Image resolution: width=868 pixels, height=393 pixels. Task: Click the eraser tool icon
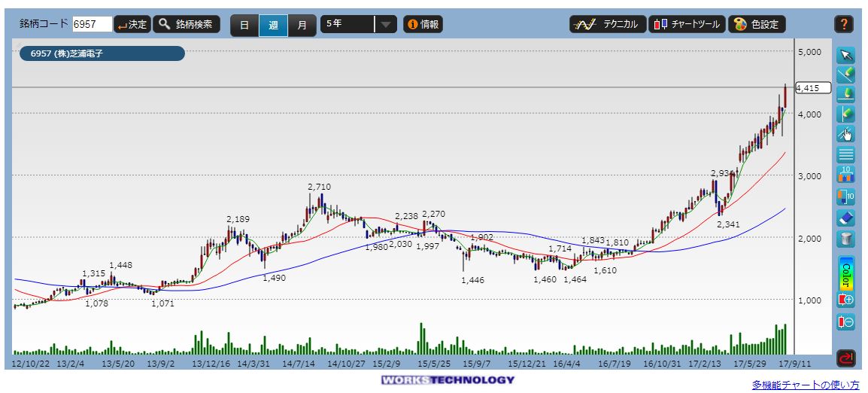click(845, 218)
